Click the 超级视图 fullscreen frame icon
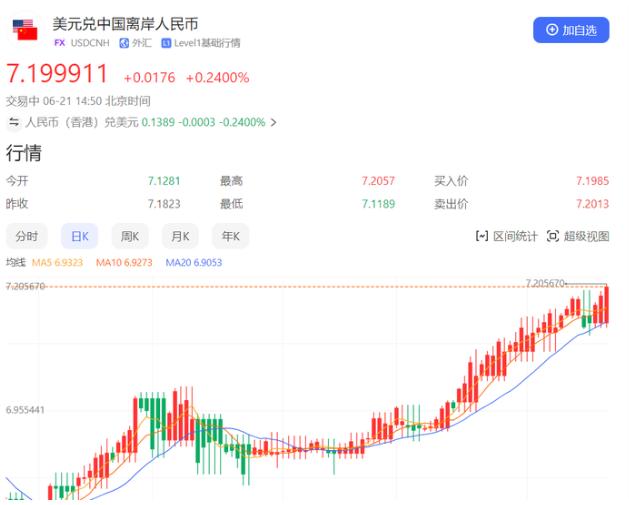This screenshot has height=505, width=629. tap(553, 236)
